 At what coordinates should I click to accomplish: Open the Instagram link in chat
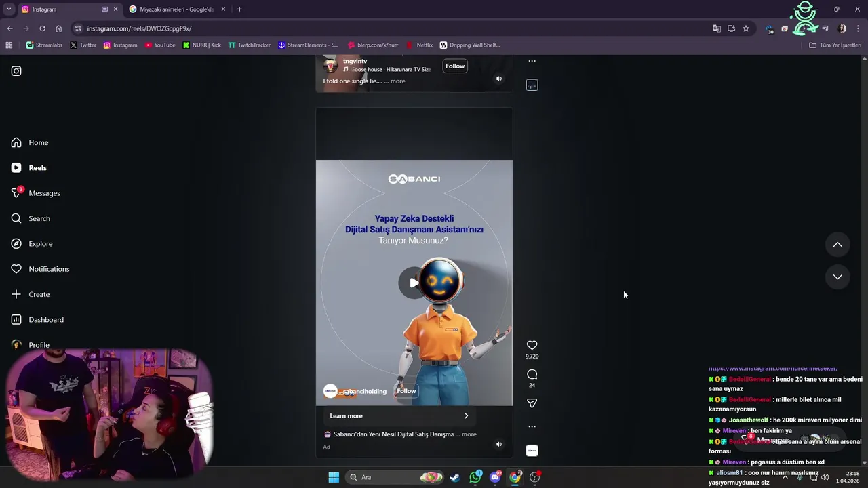[x=773, y=369]
